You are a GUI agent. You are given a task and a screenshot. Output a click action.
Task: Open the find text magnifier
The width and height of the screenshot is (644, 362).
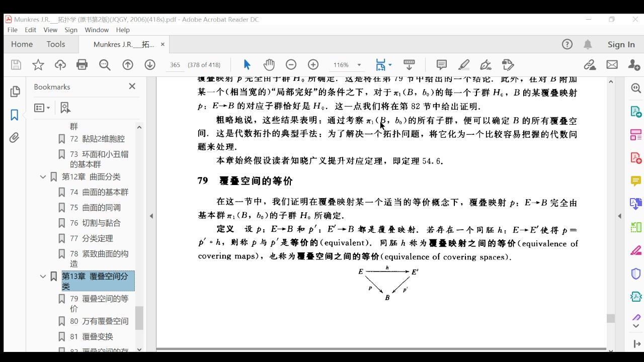(105, 65)
